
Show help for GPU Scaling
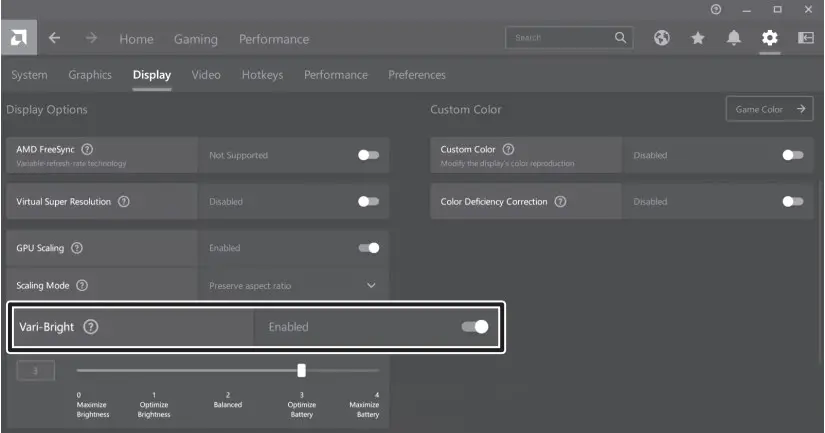point(77,248)
